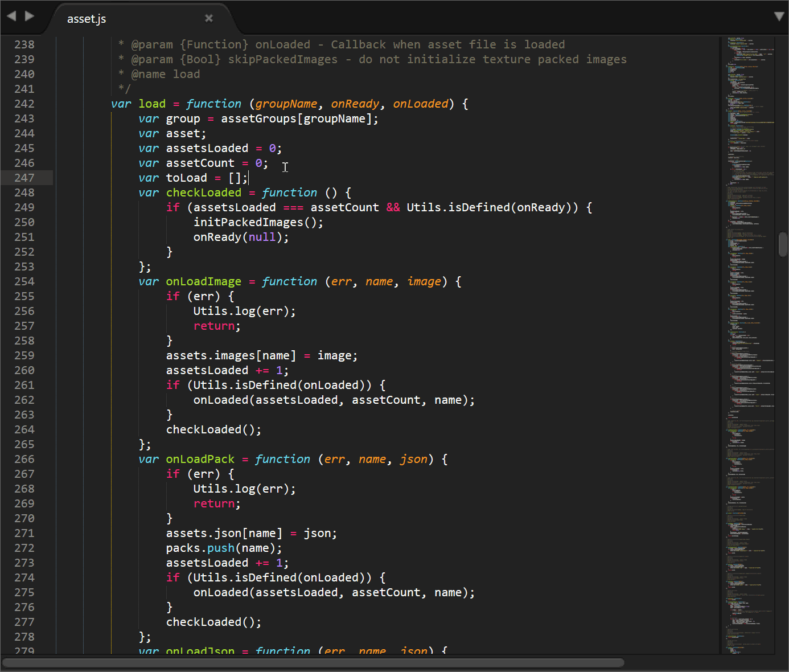Click line number 242 in the gutter
789x672 pixels.
point(24,104)
